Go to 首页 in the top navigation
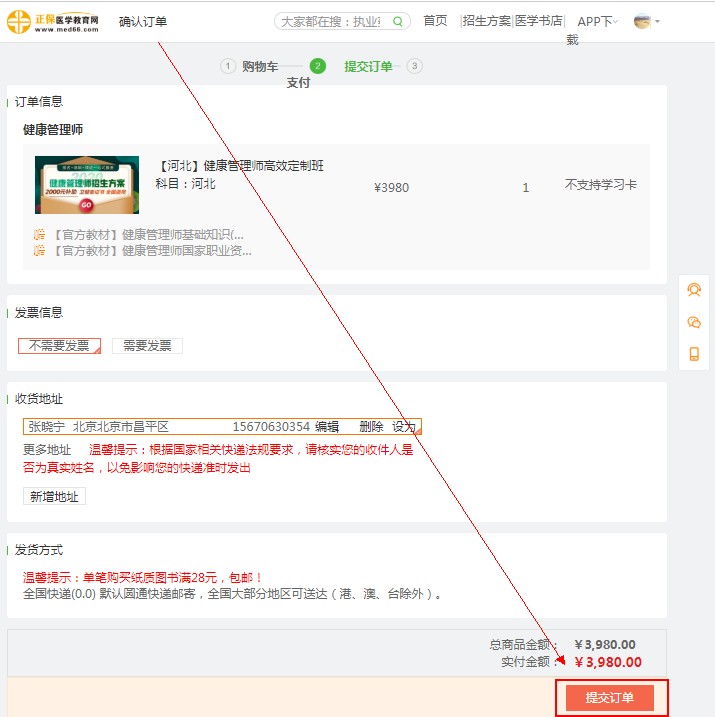The height and width of the screenshot is (717, 715). [x=435, y=21]
